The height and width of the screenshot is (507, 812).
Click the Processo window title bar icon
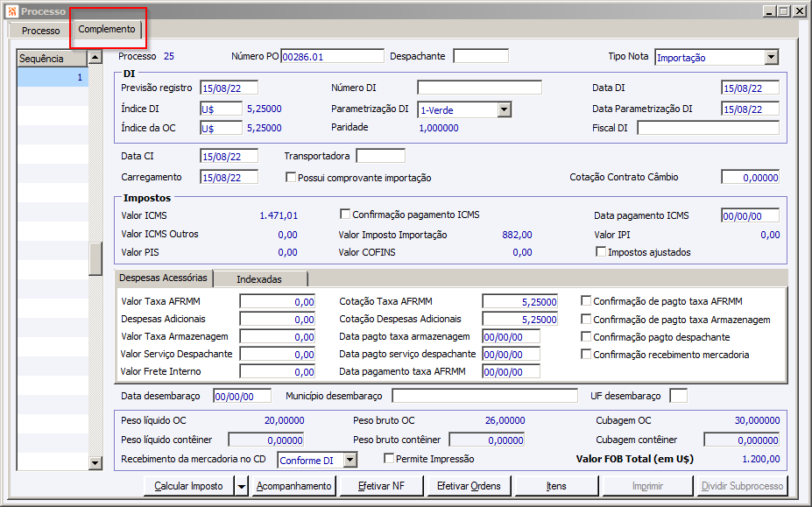pos(11,11)
